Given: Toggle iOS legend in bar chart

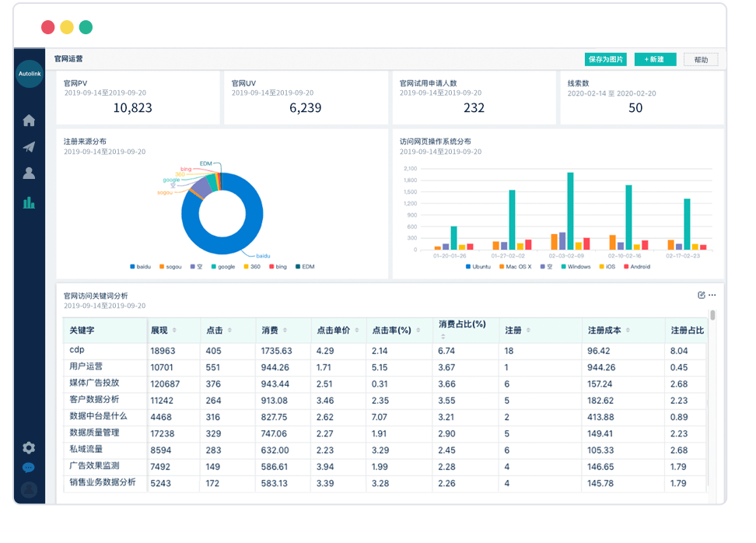Looking at the screenshot, I should point(607,267).
